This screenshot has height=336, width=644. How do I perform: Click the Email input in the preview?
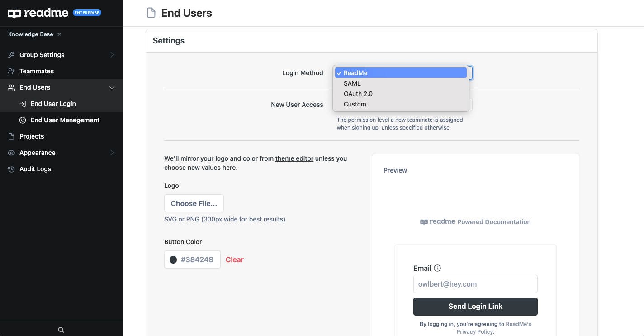[475, 284]
